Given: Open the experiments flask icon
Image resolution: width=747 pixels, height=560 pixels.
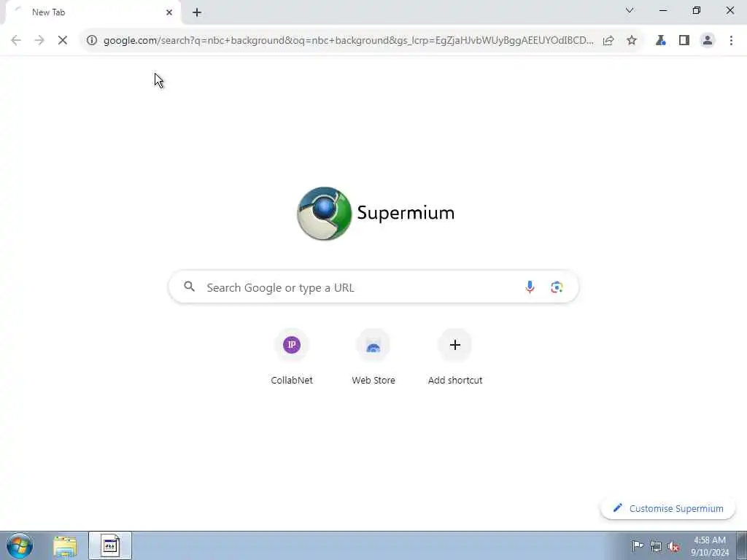Looking at the screenshot, I should (660, 41).
